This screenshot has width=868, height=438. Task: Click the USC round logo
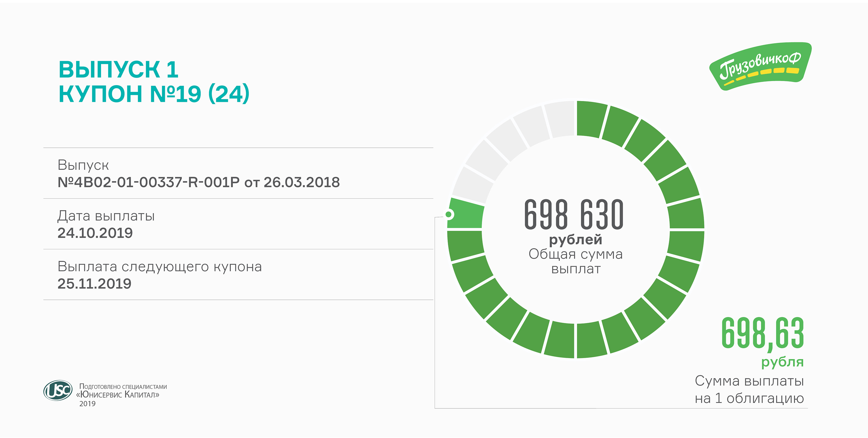(x=58, y=391)
